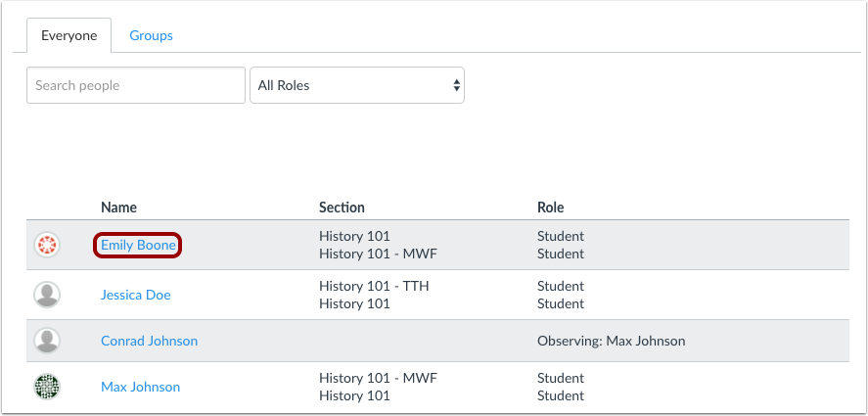This screenshot has width=868, height=416.
Task: Click the Name column header
Action: point(118,208)
